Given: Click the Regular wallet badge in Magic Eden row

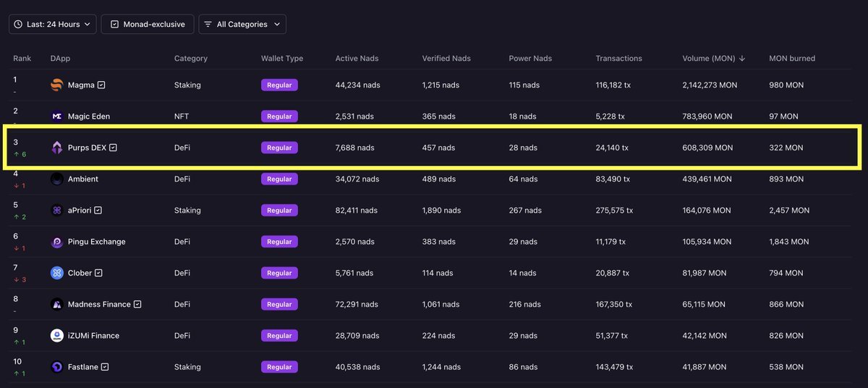Looking at the screenshot, I should [279, 116].
